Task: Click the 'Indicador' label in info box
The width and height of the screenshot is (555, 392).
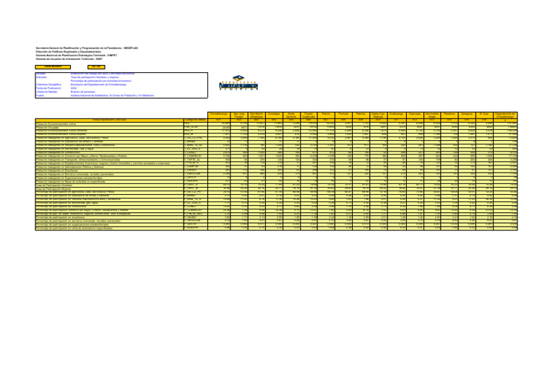Action: pyautogui.click(x=41, y=77)
